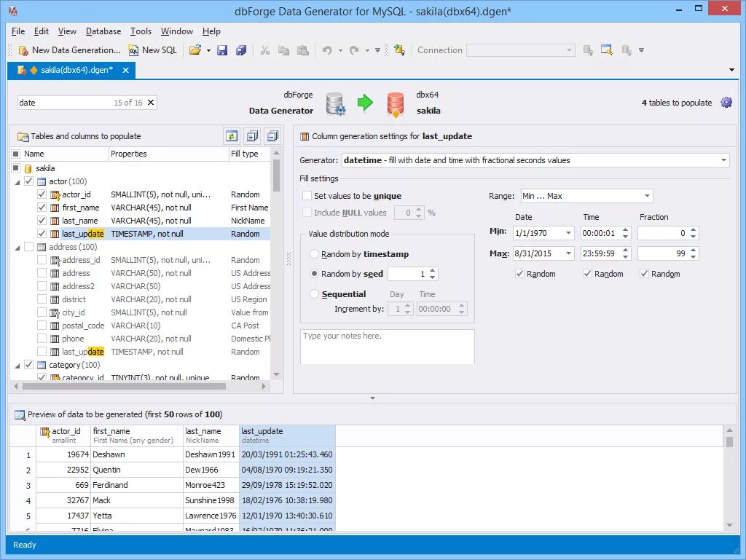Open the Min date 1/1/1970 picker dropdown
Image resolution: width=746 pixels, height=560 pixels.
coord(568,233)
